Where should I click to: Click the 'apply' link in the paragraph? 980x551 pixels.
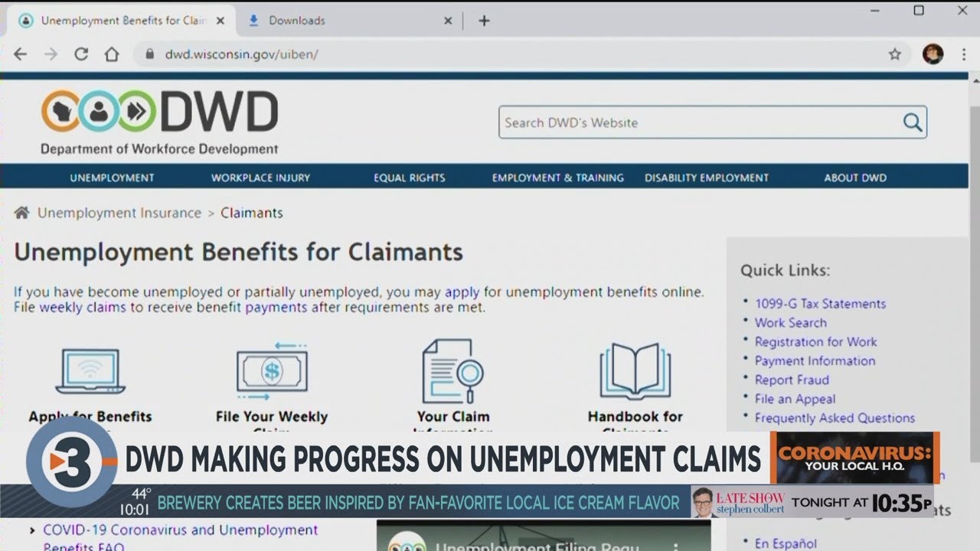point(462,292)
